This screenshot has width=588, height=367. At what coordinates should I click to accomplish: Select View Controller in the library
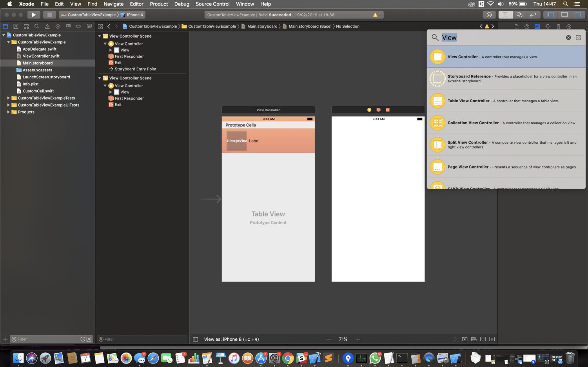tap(506, 57)
